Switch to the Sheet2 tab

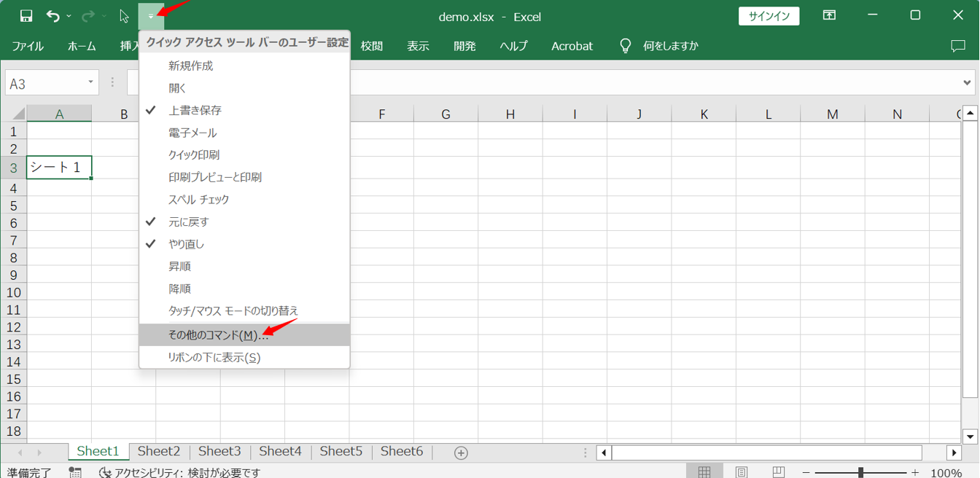tap(159, 452)
